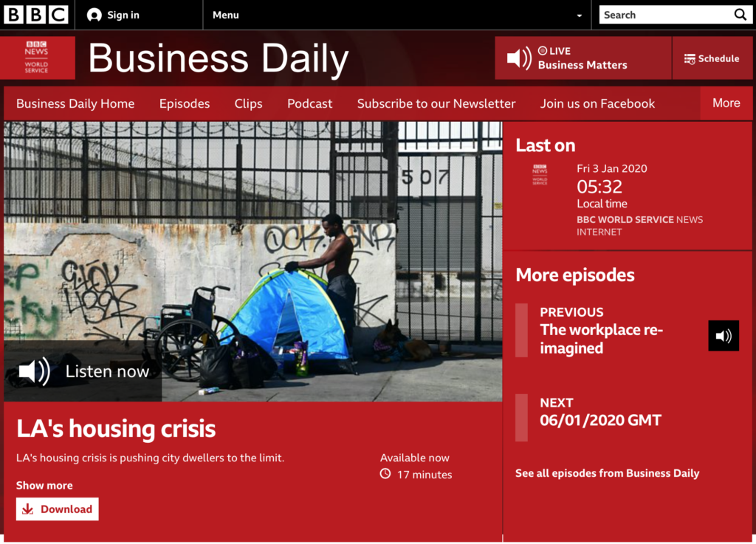Go to the Podcast tab
Viewport: 756px width, 544px height.
[x=309, y=103]
